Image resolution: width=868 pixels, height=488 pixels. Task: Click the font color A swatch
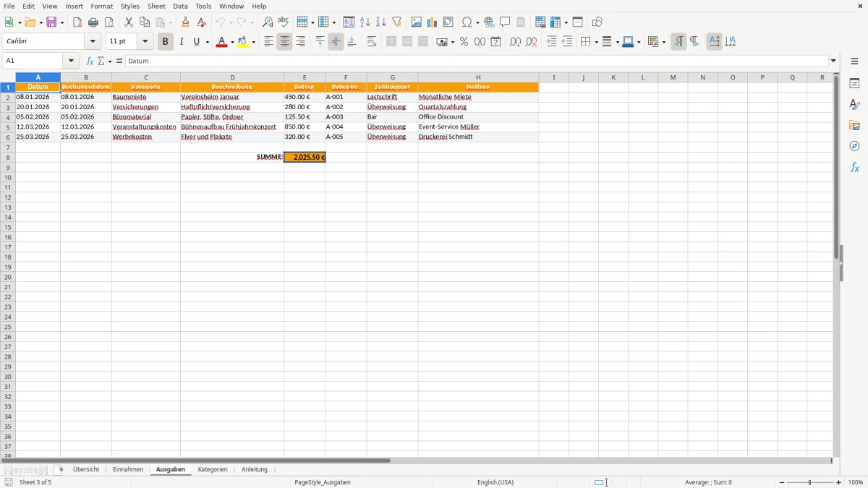(221, 42)
